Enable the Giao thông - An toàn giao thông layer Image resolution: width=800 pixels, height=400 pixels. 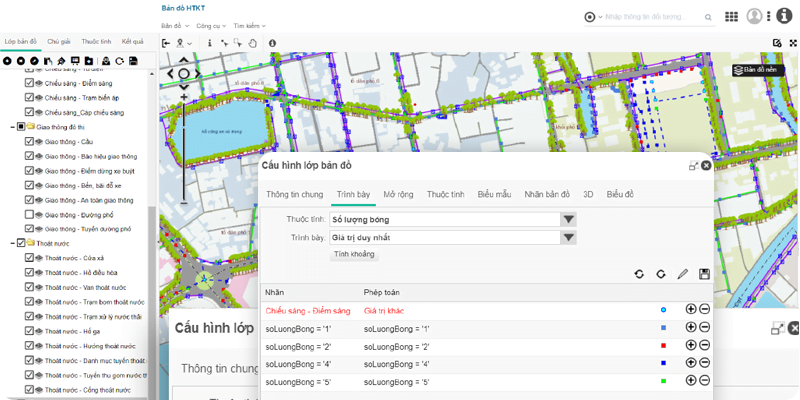click(30, 200)
